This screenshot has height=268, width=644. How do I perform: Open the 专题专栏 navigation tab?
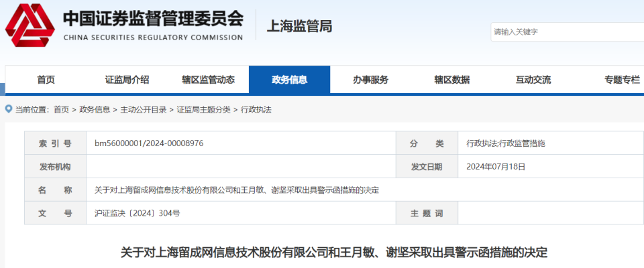pos(622,80)
